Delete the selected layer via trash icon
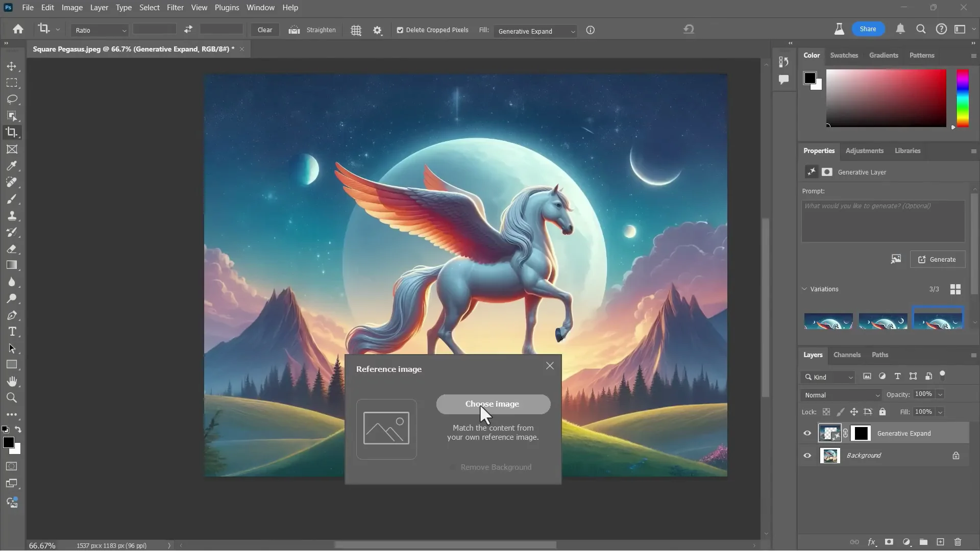This screenshot has width=980, height=551. coord(958,542)
